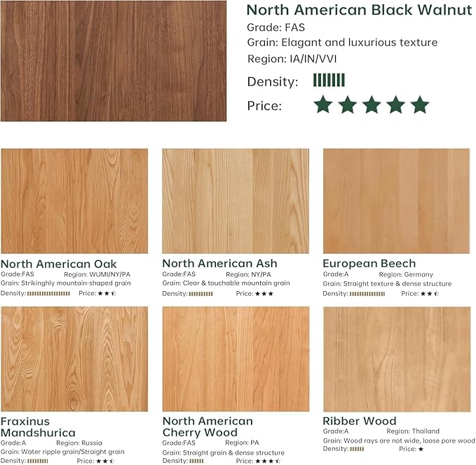The height and width of the screenshot is (465, 476).
Task: Click the Black Walnut density bar indicator
Action: coord(329,80)
